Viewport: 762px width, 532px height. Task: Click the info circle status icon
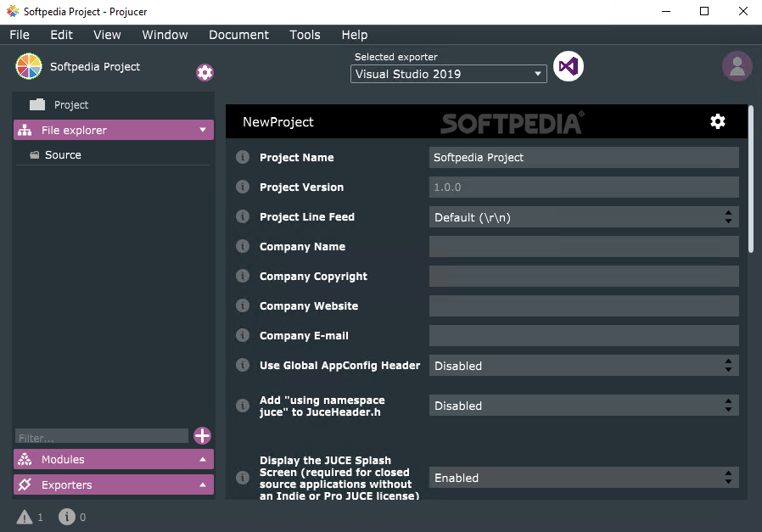[x=67, y=517]
